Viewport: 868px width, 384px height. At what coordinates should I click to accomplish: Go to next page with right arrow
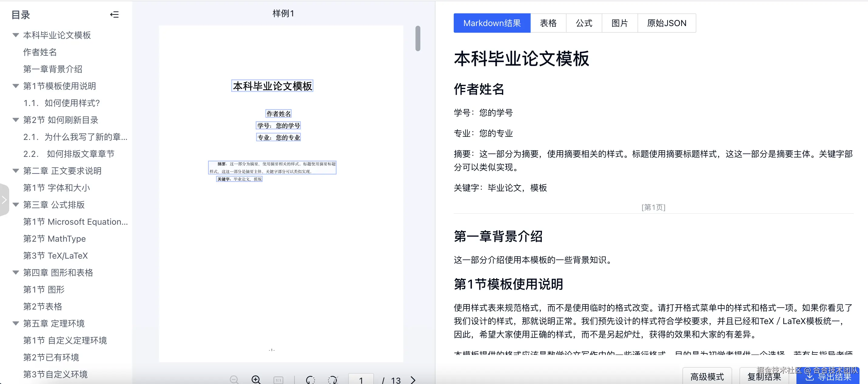point(413,380)
